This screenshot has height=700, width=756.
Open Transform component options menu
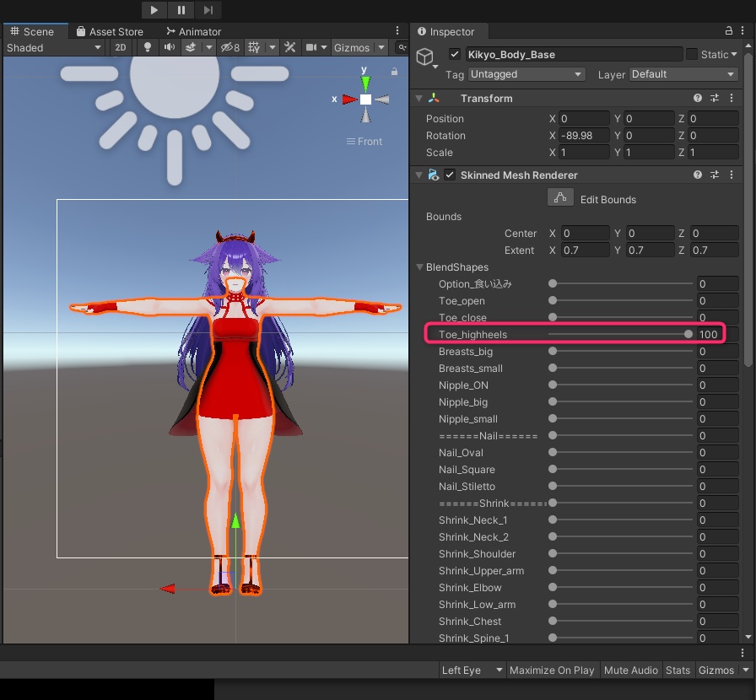732,98
